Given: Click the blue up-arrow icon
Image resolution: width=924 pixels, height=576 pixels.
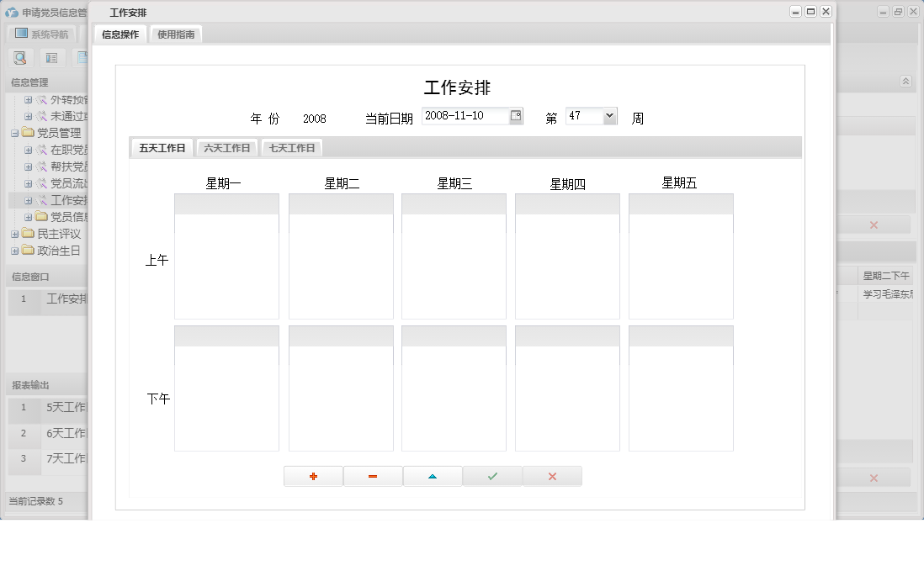Looking at the screenshot, I should coord(433,476).
